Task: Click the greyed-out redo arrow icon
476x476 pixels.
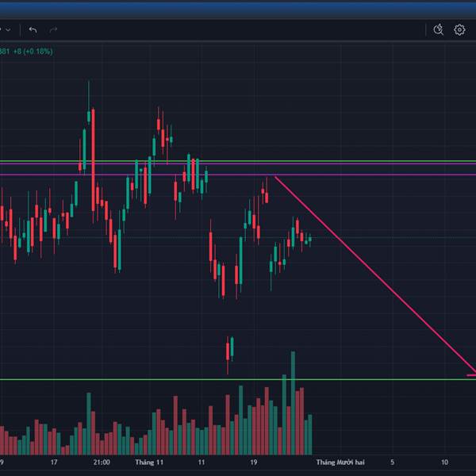Action: [54, 30]
